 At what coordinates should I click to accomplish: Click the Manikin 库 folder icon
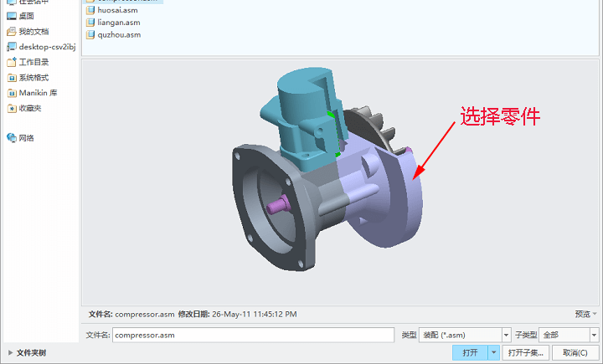coord(12,93)
